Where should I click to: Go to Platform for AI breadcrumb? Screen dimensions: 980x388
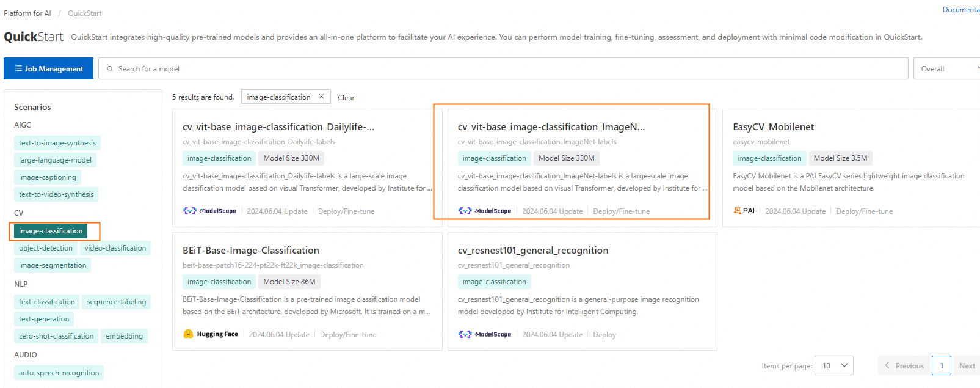click(x=27, y=13)
